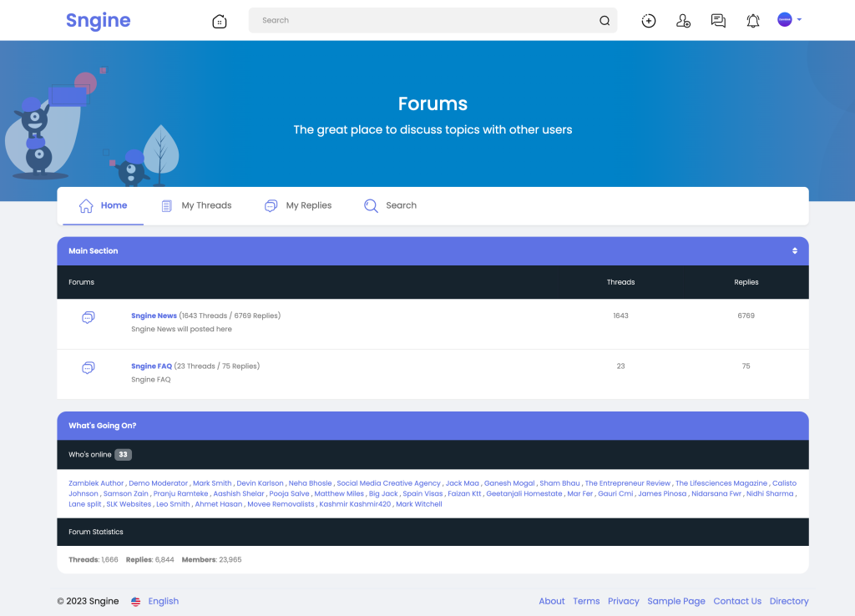Open Mark Smith's profile link
The width and height of the screenshot is (855, 616).
(212, 483)
